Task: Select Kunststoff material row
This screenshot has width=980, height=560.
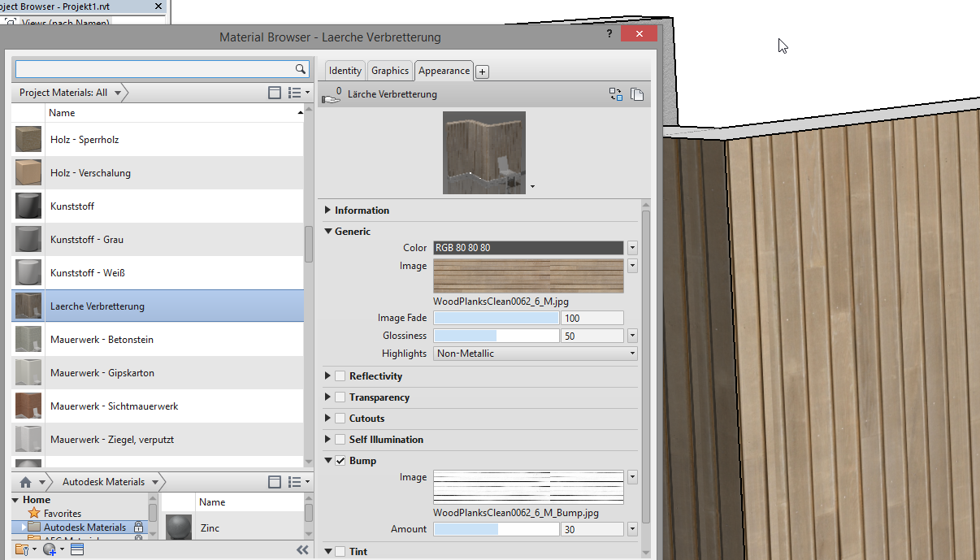Action: [158, 206]
